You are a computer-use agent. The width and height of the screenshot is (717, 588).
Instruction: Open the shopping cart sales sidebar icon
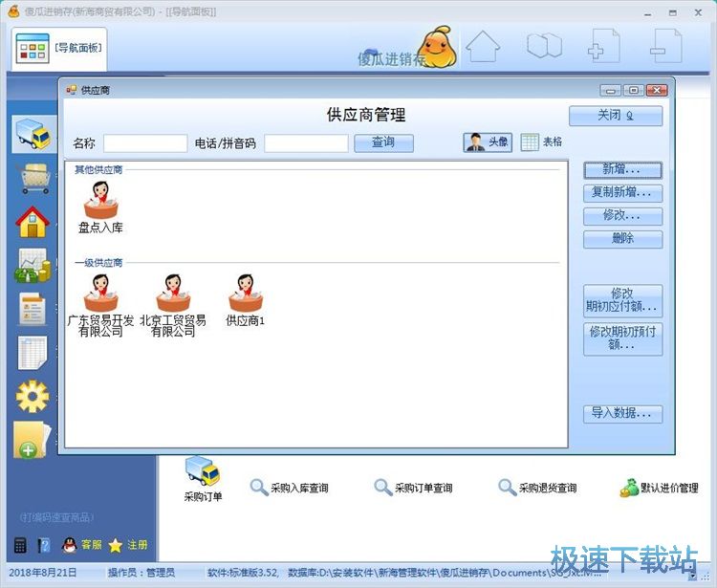pos(33,179)
